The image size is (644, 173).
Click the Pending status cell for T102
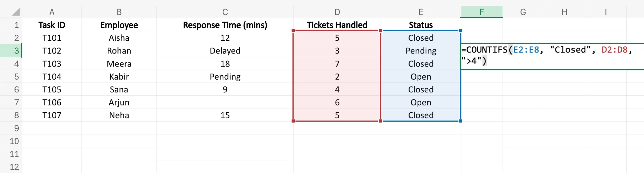(421, 51)
